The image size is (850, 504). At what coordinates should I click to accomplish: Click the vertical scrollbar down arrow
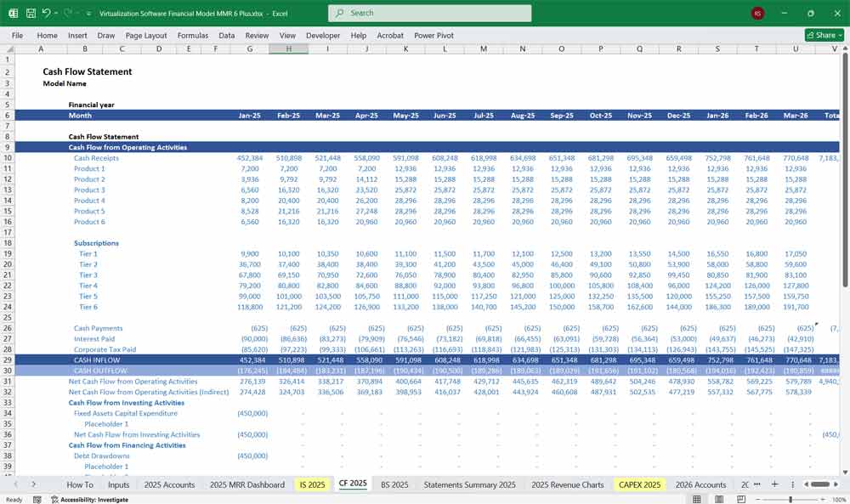click(845, 472)
